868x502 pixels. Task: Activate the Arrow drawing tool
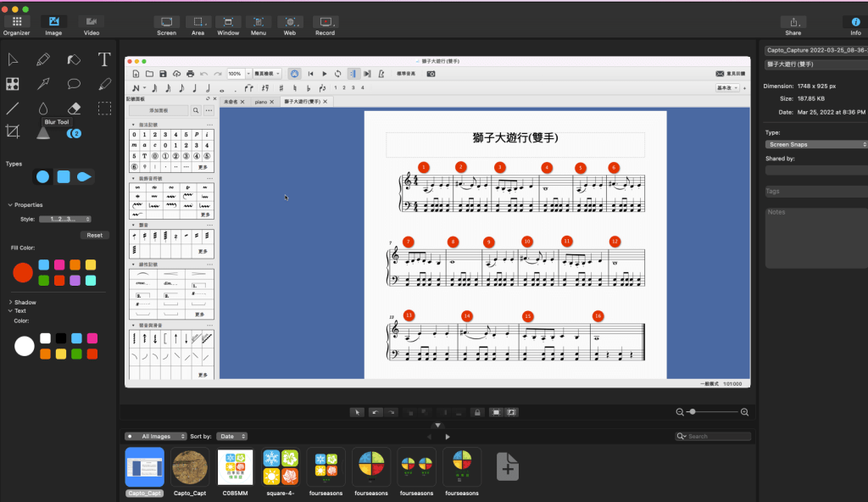(43, 83)
